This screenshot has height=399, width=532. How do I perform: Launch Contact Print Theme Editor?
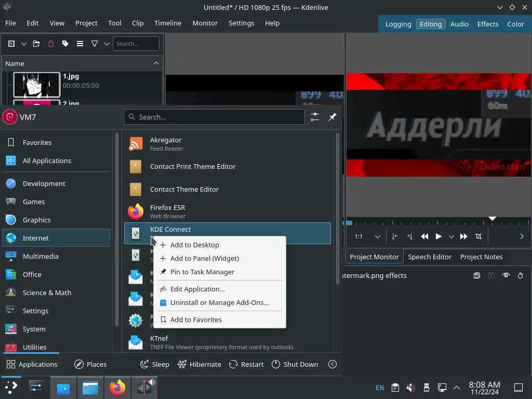(x=228, y=167)
